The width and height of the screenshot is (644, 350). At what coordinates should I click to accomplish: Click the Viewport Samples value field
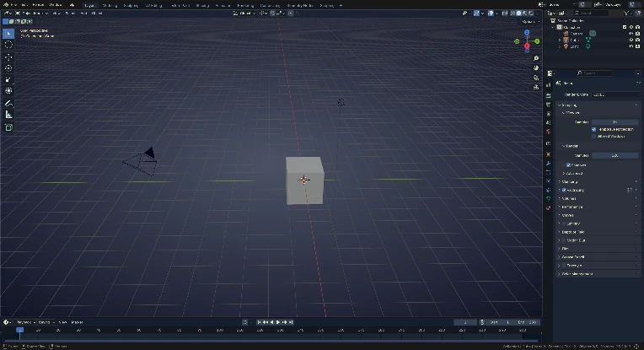pos(615,122)
